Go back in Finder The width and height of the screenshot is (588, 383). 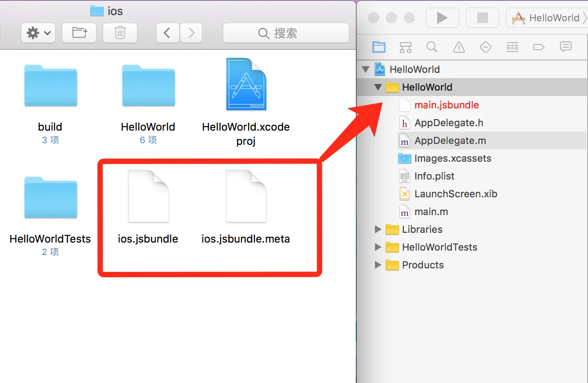click(x=168, y=33)
